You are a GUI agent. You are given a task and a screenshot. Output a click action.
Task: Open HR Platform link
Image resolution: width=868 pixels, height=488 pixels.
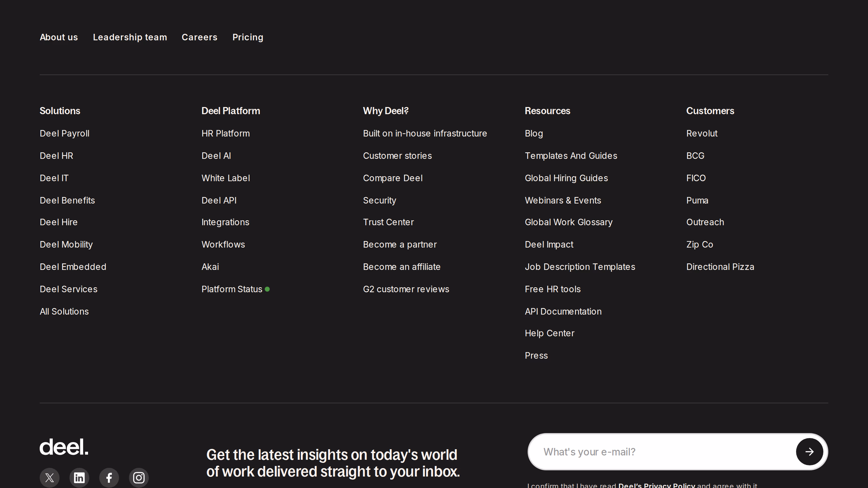[x=225, y=133]
